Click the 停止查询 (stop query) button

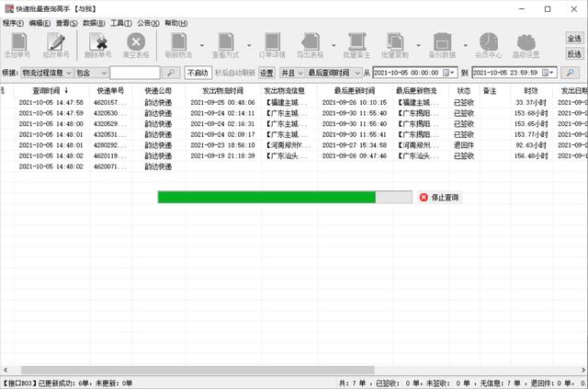coord(439,197)
